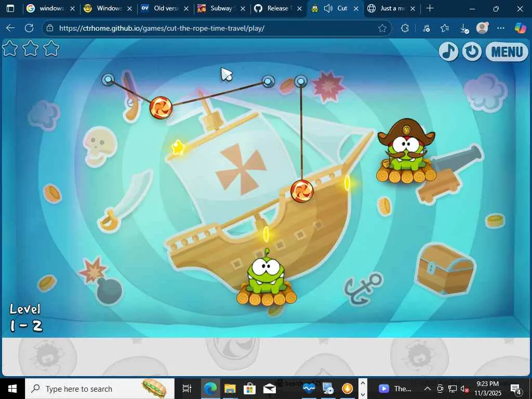The width and height of the screenshot is (532, 399).
Task: Open Microsoft Edge from the taskbar
Action: 211,389
